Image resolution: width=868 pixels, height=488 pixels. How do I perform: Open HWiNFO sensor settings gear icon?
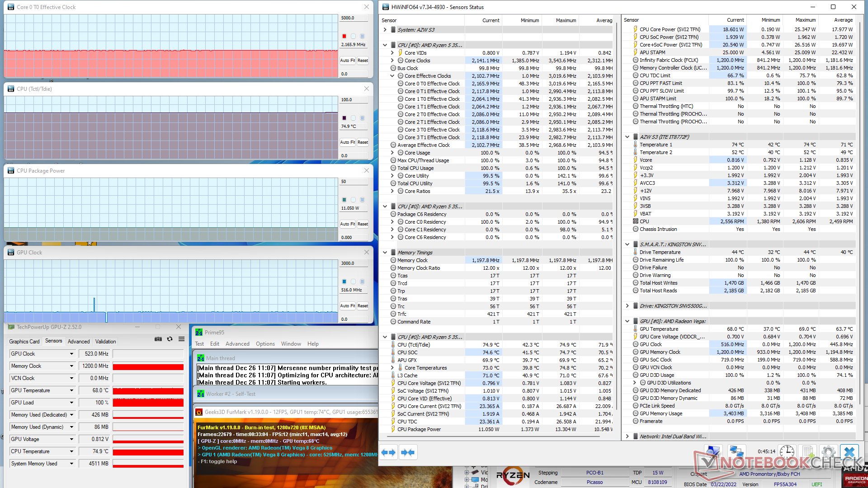coord(828,452)
